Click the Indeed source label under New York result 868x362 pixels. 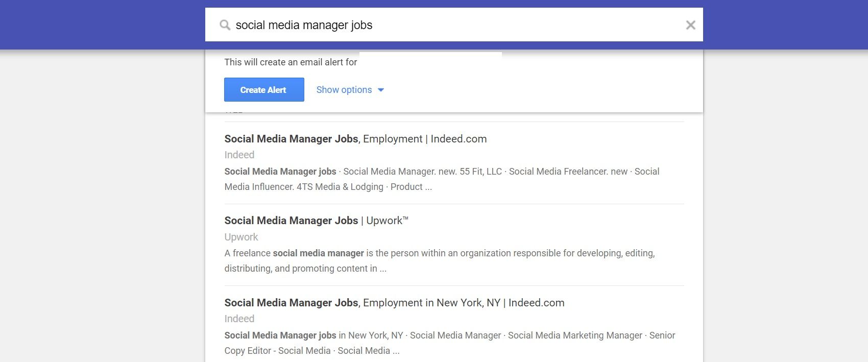(239, 319)
